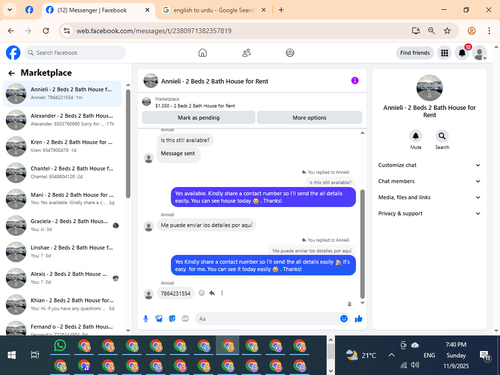Viewport: 500px width, 375px height.
Task: Click the conversation list scrollbar
Action: click(128, 143)
